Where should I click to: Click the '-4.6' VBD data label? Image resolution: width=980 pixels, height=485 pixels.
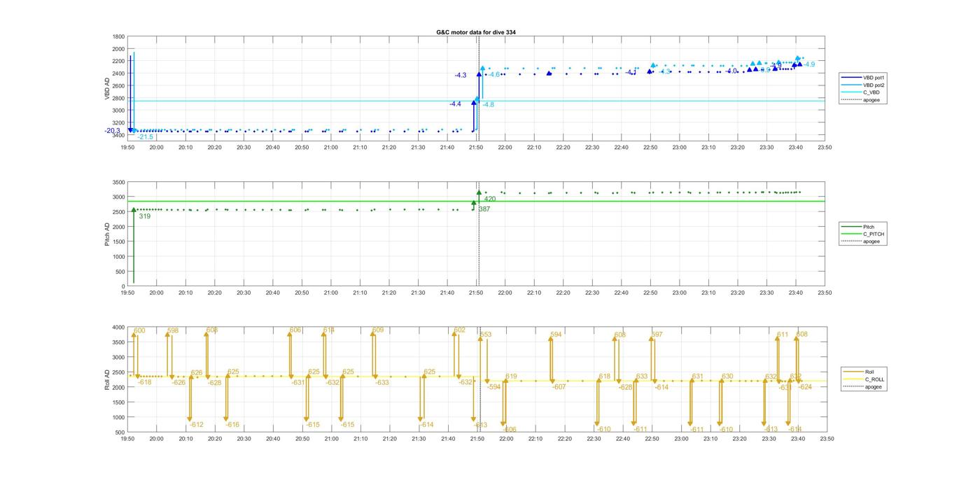click(x=493, y=74)
